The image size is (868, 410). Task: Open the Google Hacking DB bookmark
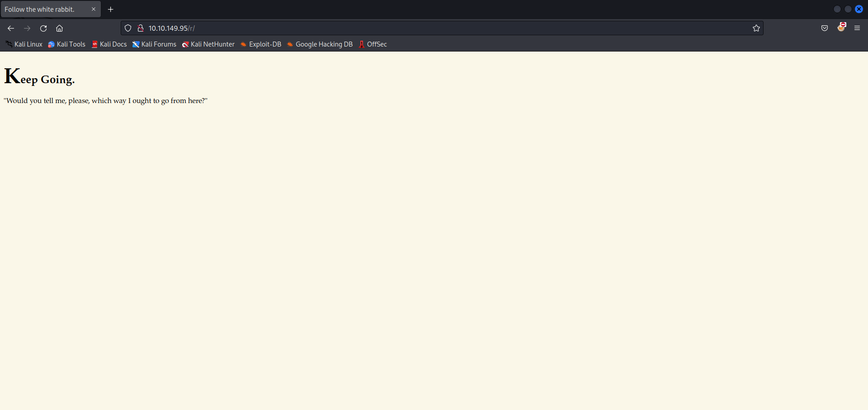tap(320, 44)
